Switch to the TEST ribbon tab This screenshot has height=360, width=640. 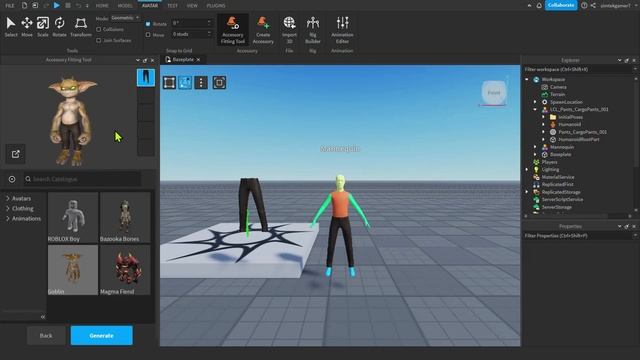(x=173, y=5)
